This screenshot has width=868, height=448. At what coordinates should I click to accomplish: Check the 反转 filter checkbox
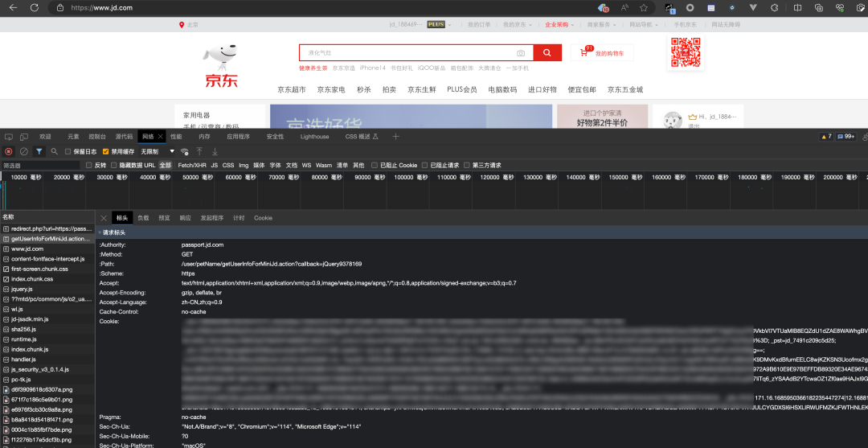point(89,165)
